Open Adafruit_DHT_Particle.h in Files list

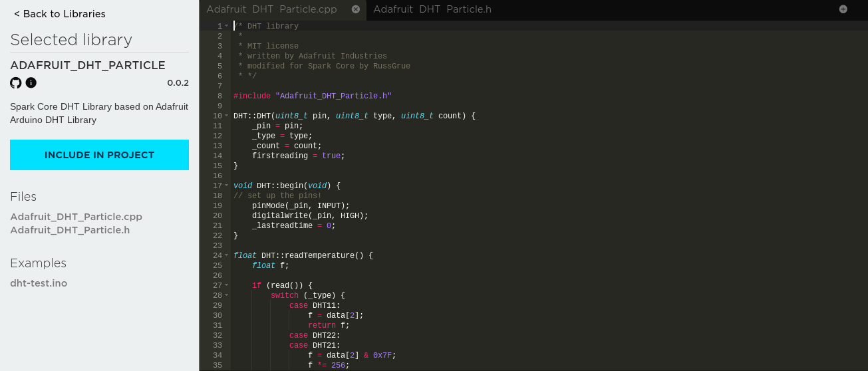point(70,230)
